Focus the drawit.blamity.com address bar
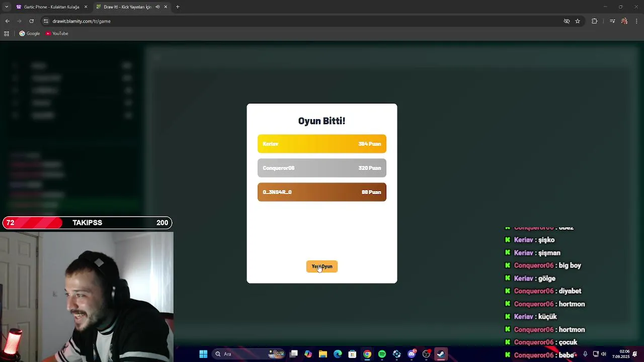This screenshot has height=362, width=644. click(312, 21)
